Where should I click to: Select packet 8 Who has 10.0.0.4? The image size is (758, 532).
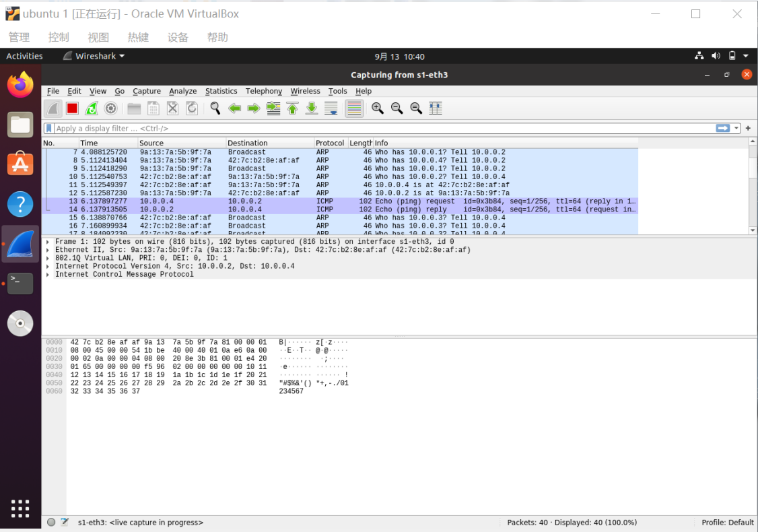[x=341, y=160]
